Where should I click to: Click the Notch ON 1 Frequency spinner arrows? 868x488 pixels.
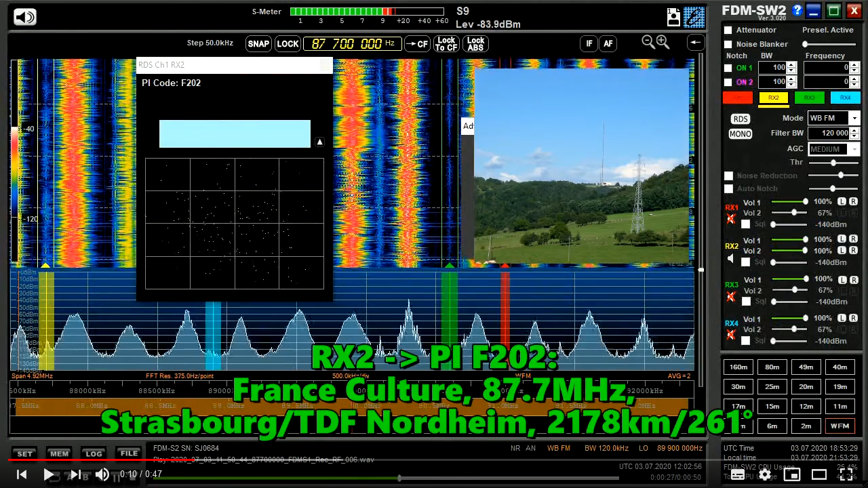tap(854, 68)
